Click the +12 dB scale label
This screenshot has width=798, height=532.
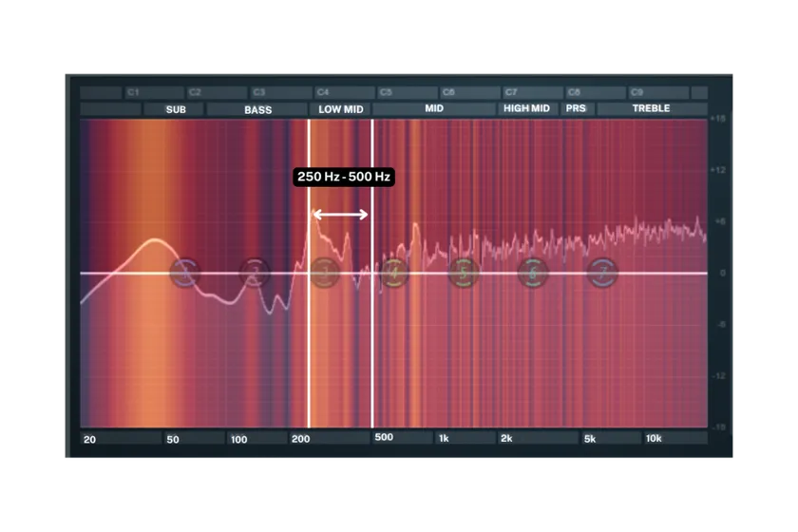pos(718,170)
